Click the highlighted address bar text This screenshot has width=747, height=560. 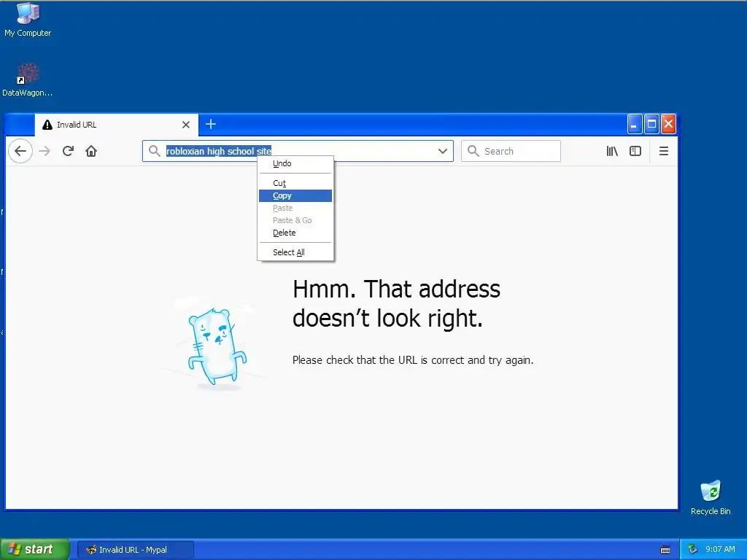219,151
